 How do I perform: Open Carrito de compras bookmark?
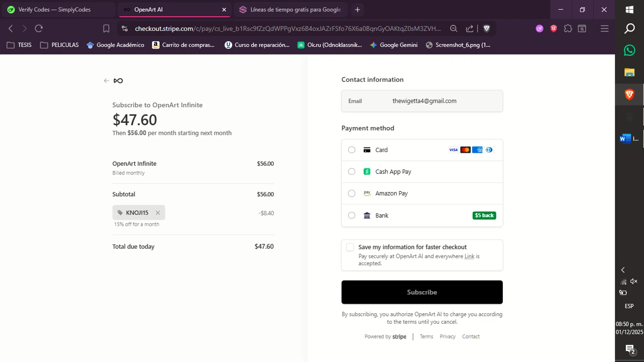point(183,45)
